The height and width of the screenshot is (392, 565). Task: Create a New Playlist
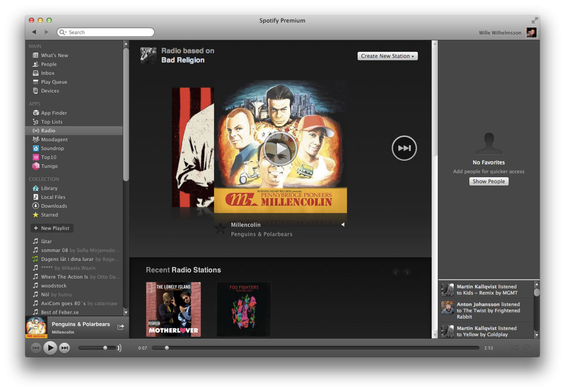52,228
